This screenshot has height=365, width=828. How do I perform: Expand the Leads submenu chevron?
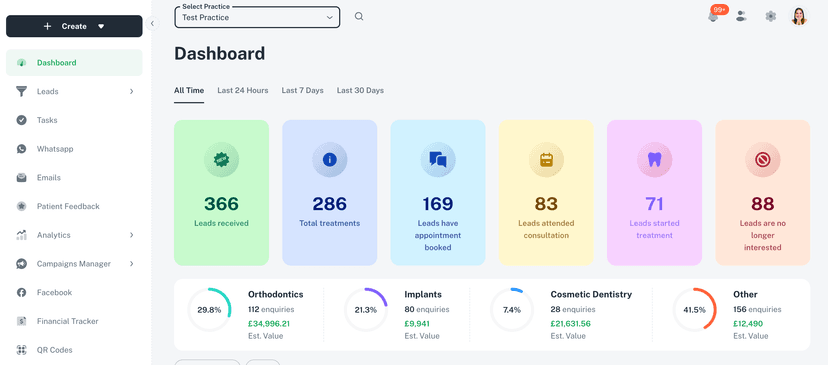tap(131, 92)
